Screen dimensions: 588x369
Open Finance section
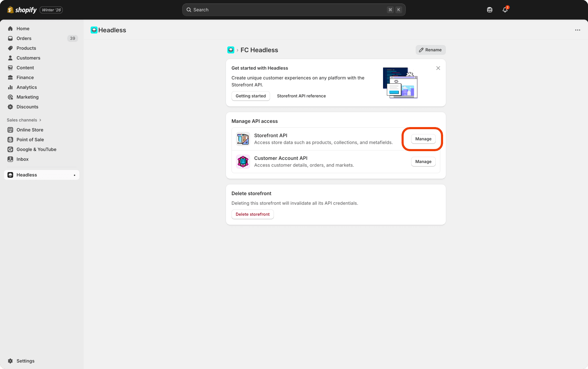[x=42, y=78]
